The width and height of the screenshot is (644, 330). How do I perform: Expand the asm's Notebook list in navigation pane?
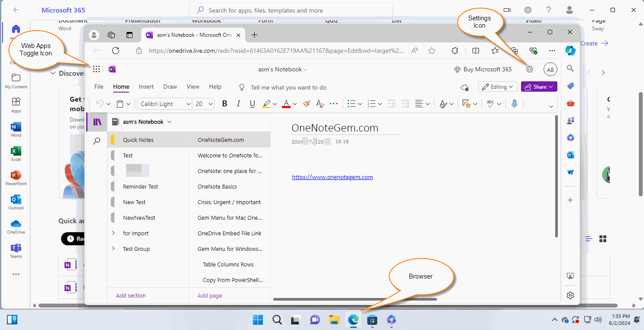tap(169, 122)
